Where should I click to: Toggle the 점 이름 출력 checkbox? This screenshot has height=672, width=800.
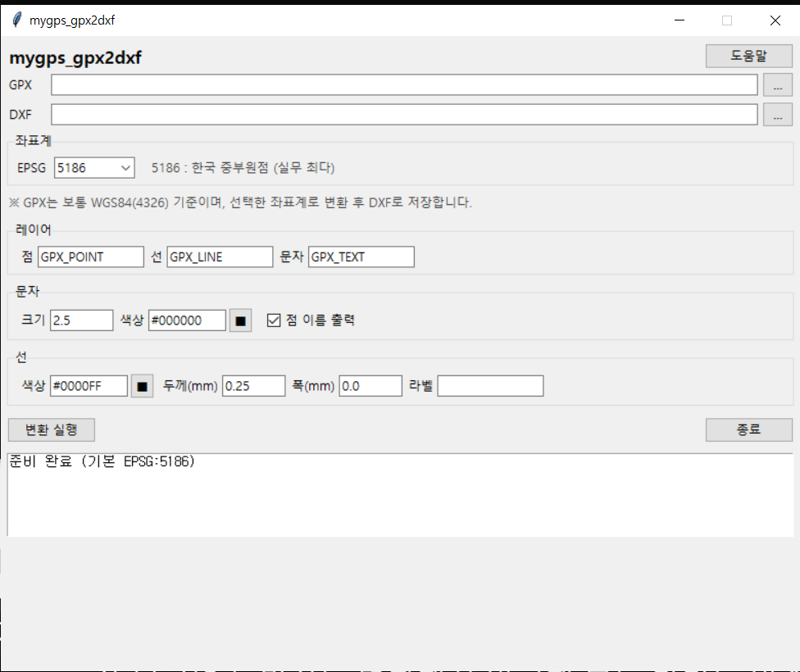pos(275,320)
